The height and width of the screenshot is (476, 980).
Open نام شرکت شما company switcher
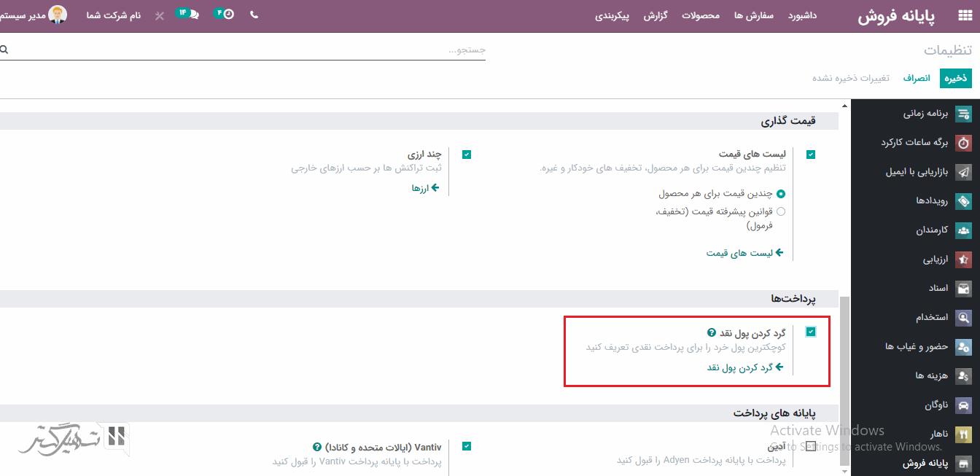pyautogui.click(x=113, y=15)
